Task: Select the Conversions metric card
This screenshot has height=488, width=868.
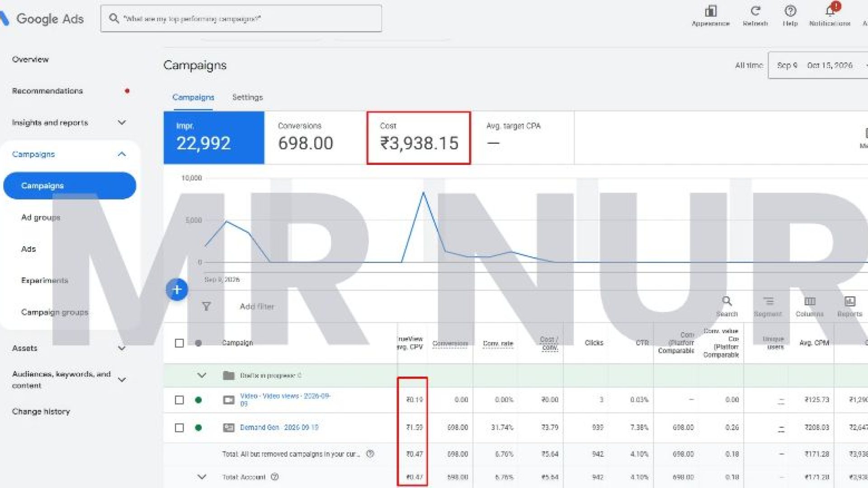Action: 316,138
